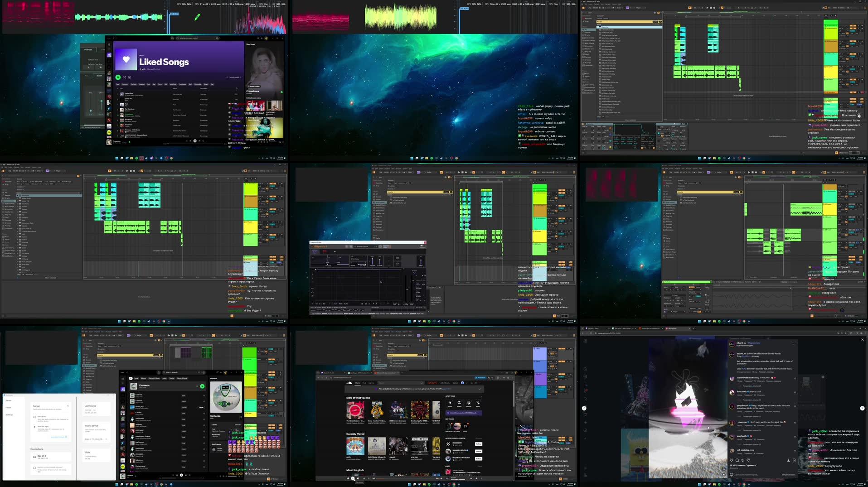Click Follow beside the profile search result
The height and width of the screenshot is (487, 868).
tap(201, 407)
